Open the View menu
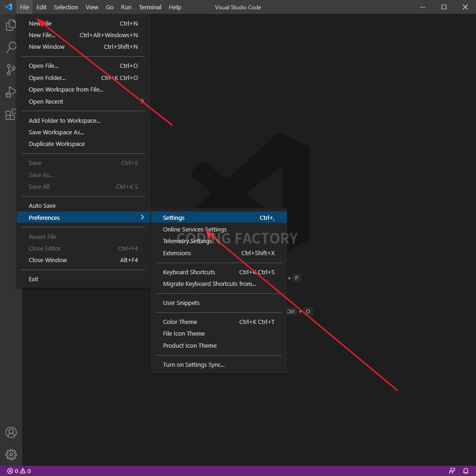The height and width of the screenshot is (476, 476). coord(92,7)
